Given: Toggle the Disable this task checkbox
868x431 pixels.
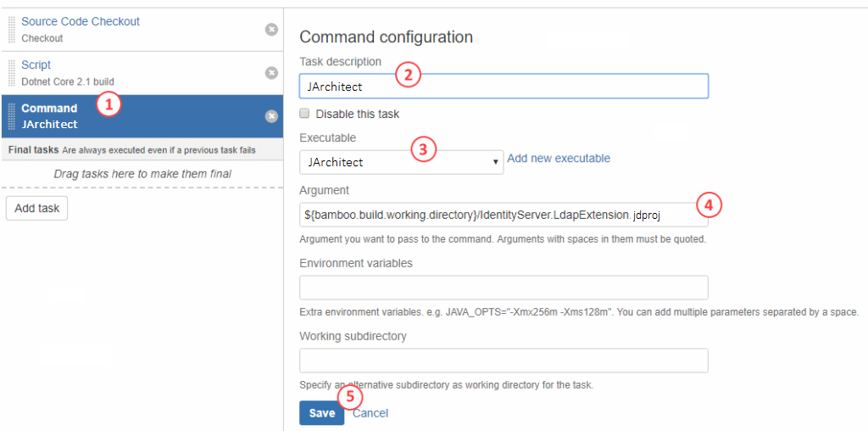Looking at the screenshot, I should pos(305,114).
